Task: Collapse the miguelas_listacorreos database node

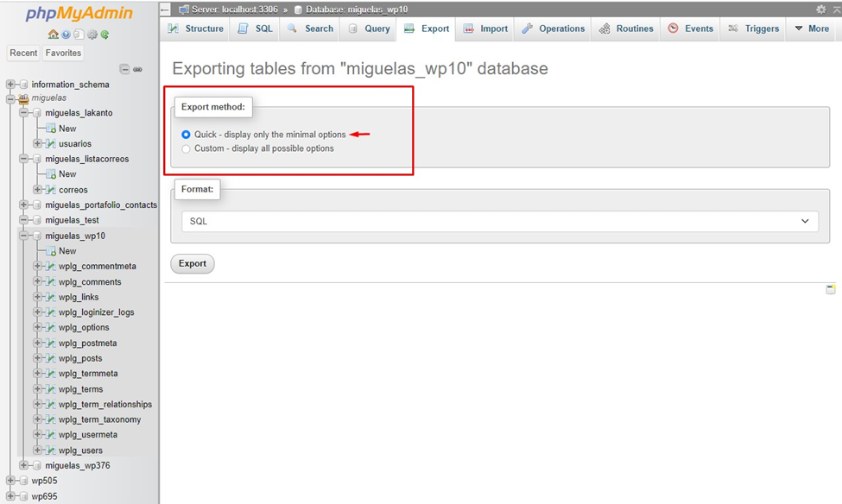Action: pos(23,159)
